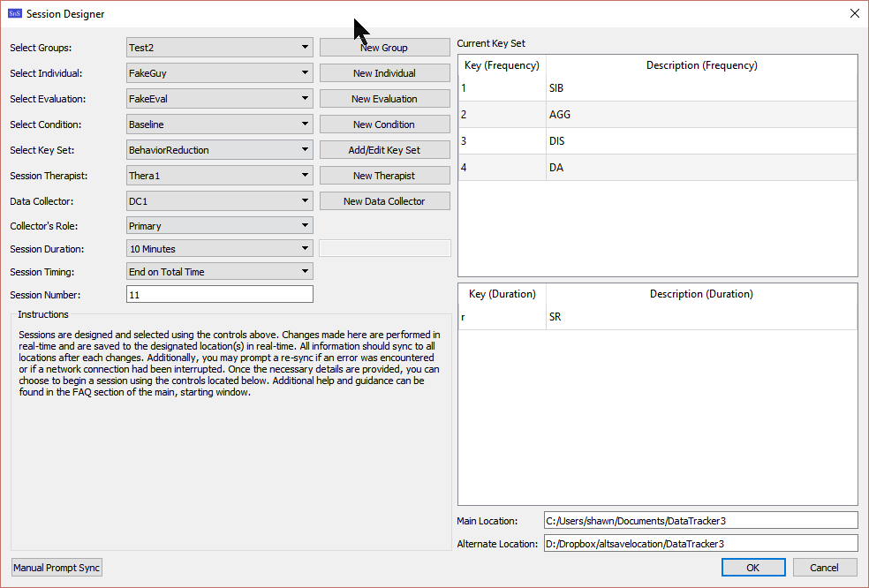Select the SR row in duration table
The height and width of the screenshot is (588, 869).
tap(657, 316)
